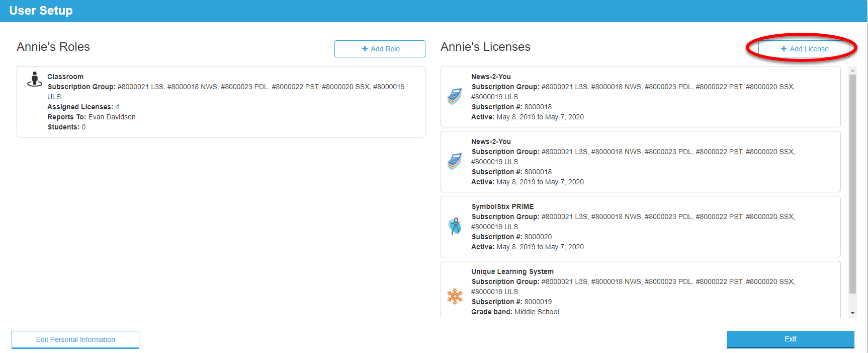Viewport: 868px width, 353px height.
Task: Click the SymbolStix PRIME license icon
Action: [455, 226]
